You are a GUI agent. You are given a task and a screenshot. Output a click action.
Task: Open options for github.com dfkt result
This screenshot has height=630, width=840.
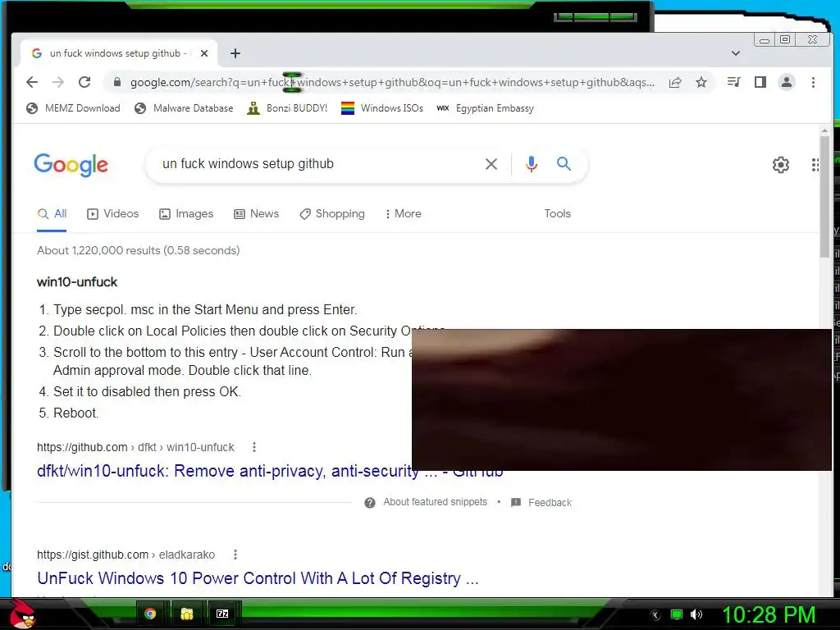[254, 447]
